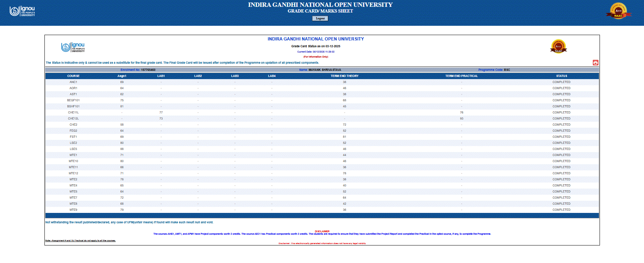Click the red DISCLAIMER heading
644x263 pixels.
322,231
